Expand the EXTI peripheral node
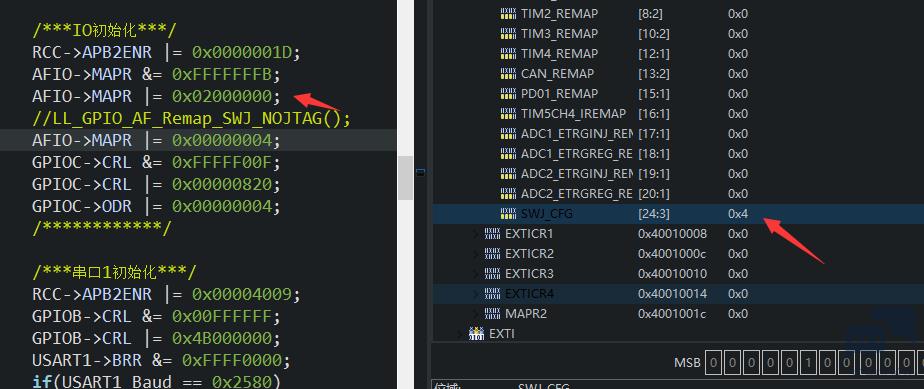 461,334
